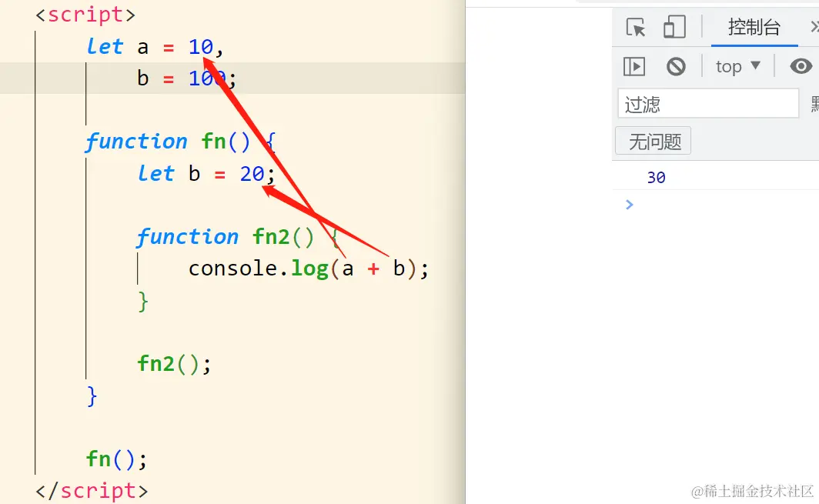Open the 无问题 issues button
This screenshot has width=819, height=504.
[x=654, y=141]
